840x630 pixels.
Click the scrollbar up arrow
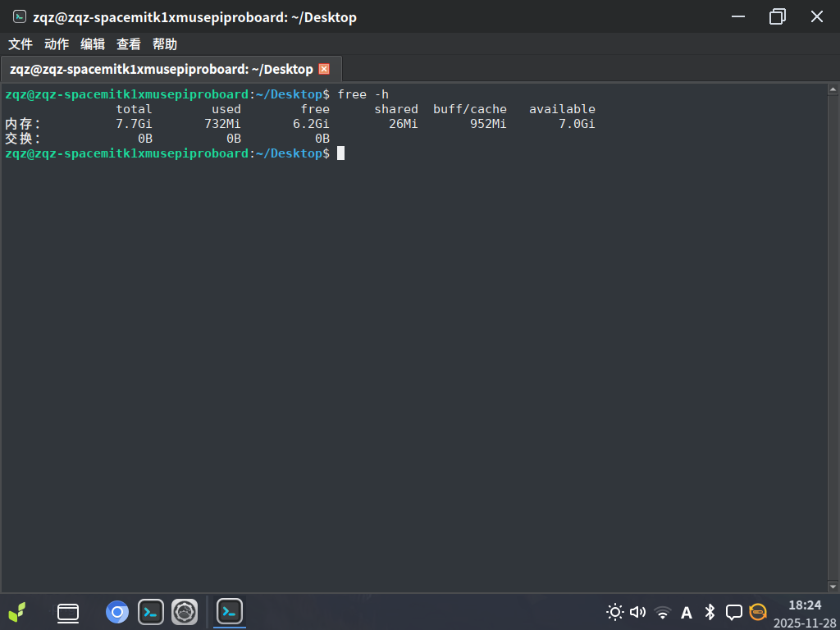coord(833,90)
